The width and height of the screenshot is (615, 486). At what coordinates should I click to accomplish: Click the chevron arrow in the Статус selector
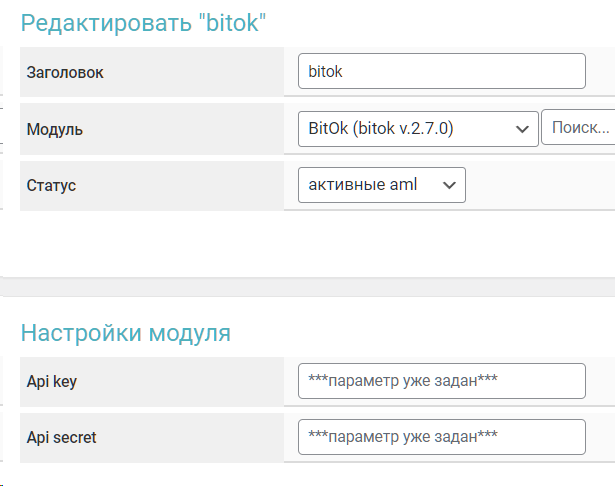pyautogui.click(x=449, y=185)
